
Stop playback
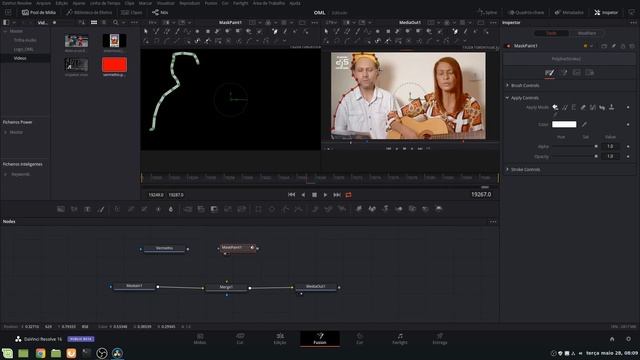(314, 195)
